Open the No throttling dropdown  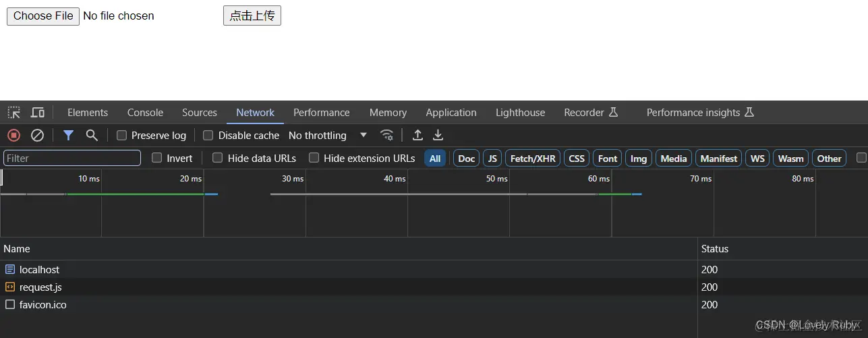(x=328, y=135)
